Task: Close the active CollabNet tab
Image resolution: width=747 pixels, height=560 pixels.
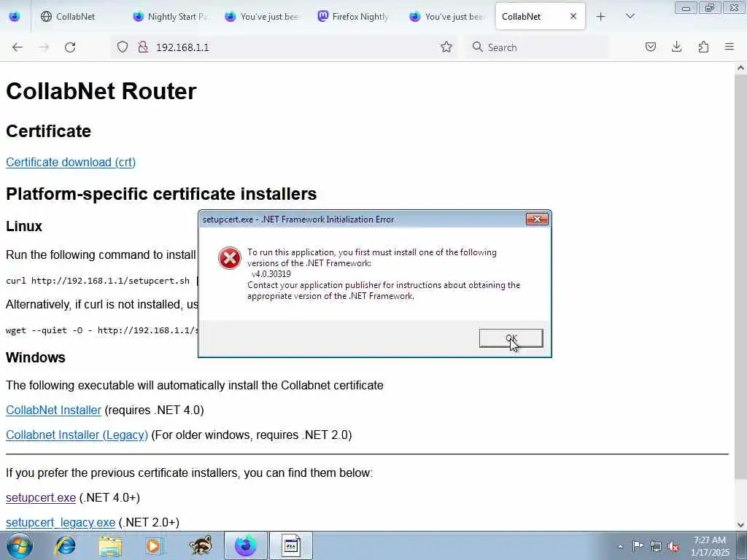Action: (573, 16)
